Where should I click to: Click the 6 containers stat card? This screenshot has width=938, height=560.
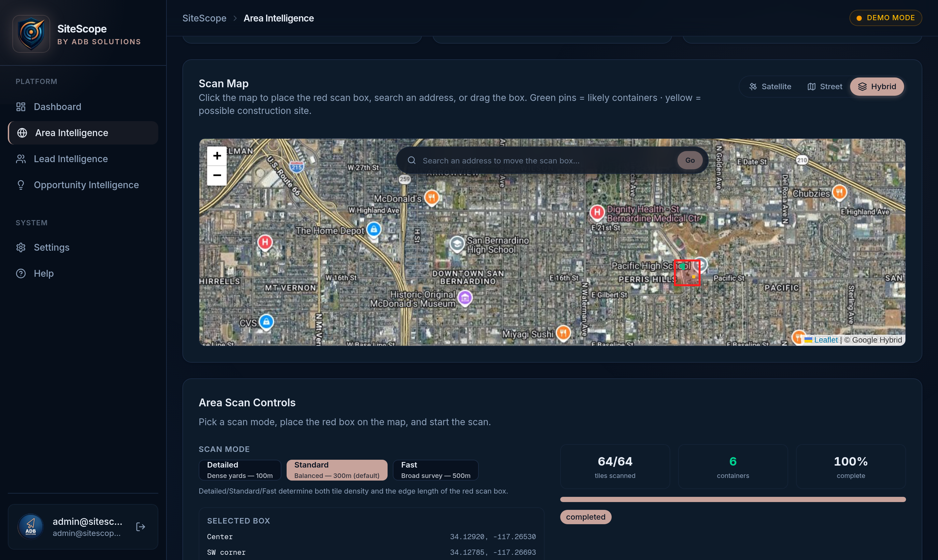click(733, 467)
